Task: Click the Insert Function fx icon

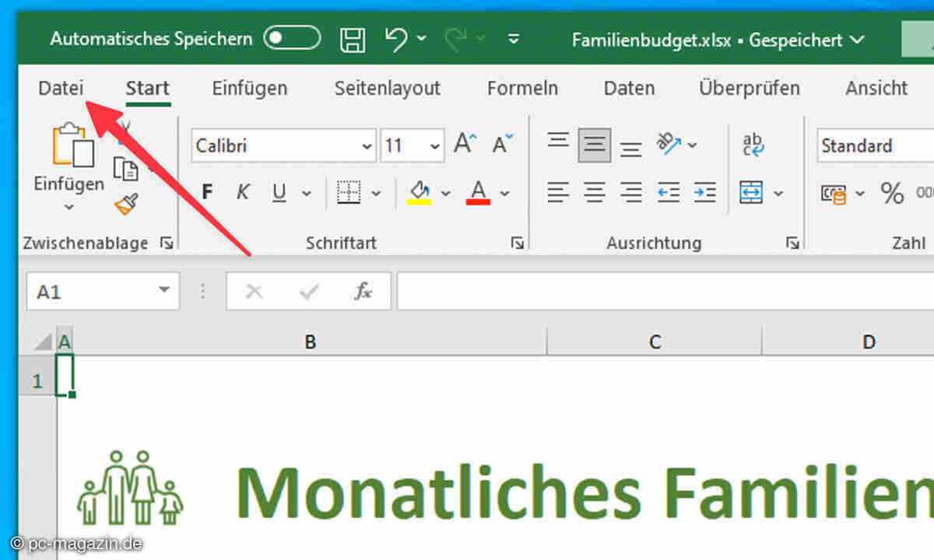Action: coord(363,292)
